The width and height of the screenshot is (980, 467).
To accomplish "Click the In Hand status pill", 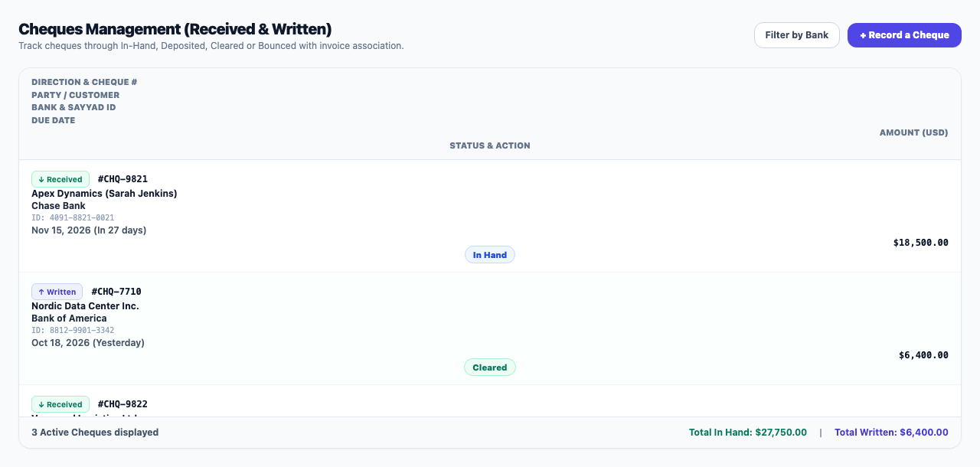I will pos(490,255).
